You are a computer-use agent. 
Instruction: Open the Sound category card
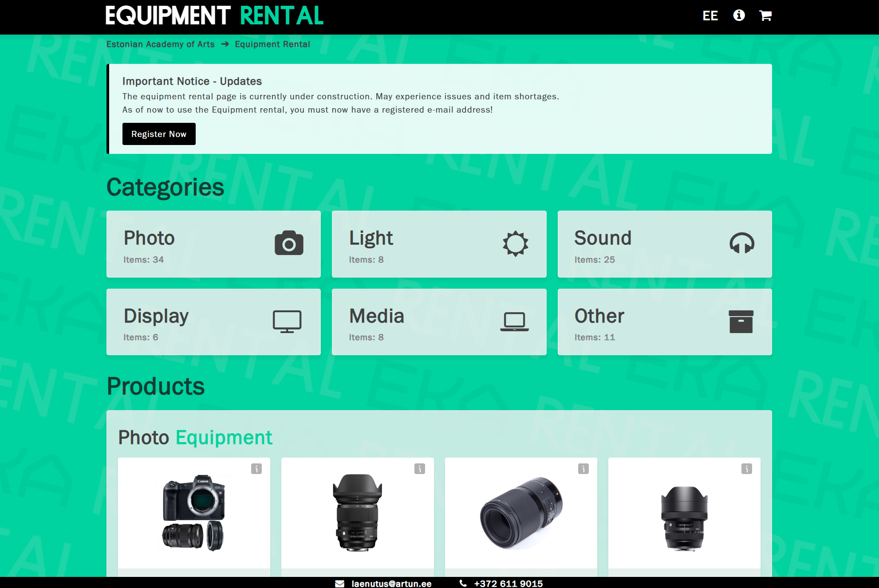pyautogui.click(x=664, y=244)
